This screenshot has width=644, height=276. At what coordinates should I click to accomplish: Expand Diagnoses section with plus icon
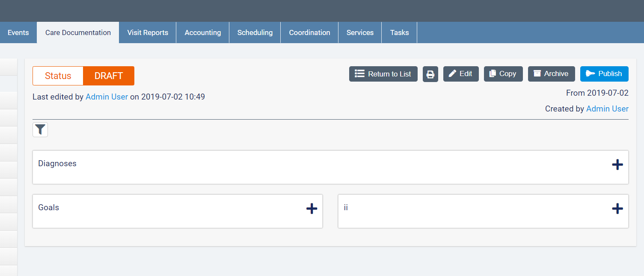tap(617, 164)
